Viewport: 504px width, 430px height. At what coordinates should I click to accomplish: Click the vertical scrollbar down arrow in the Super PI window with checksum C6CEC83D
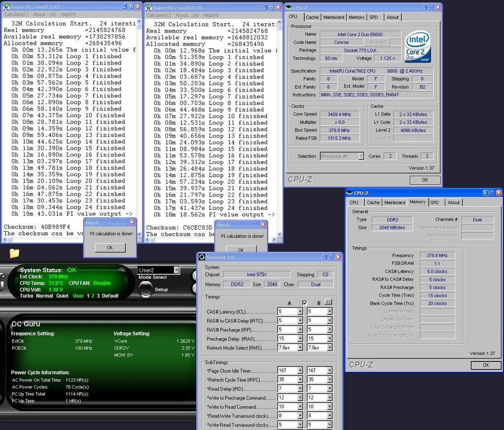point(280,234)
